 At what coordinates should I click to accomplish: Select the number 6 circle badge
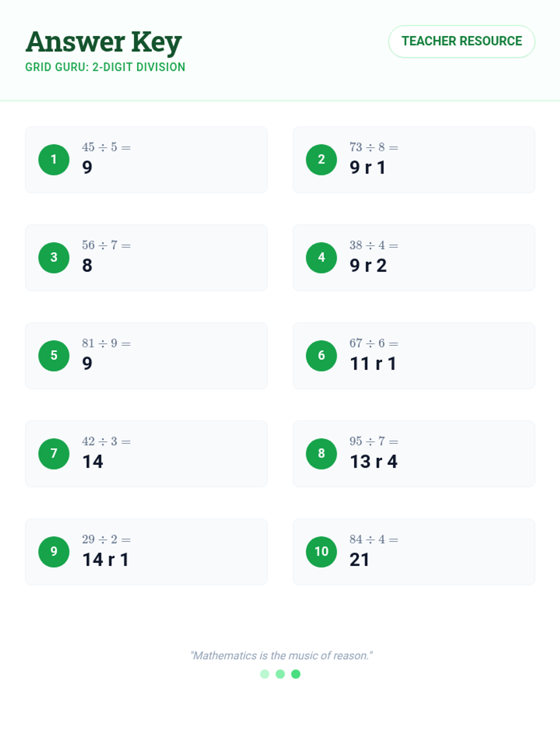[x=321, y=356]
